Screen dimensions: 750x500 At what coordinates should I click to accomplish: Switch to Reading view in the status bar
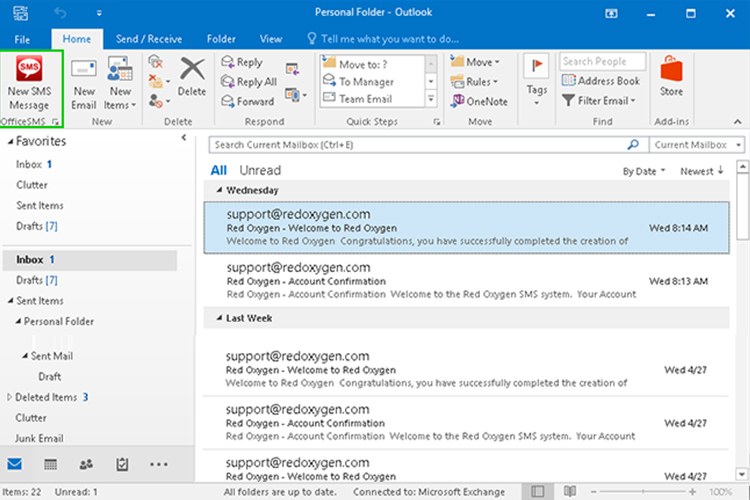(x=570, y=491)
